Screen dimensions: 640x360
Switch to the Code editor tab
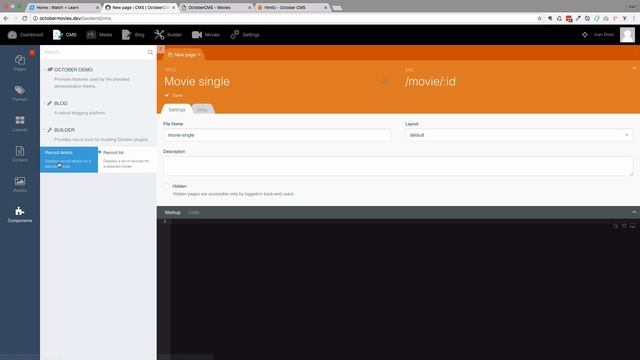point(193,212)
